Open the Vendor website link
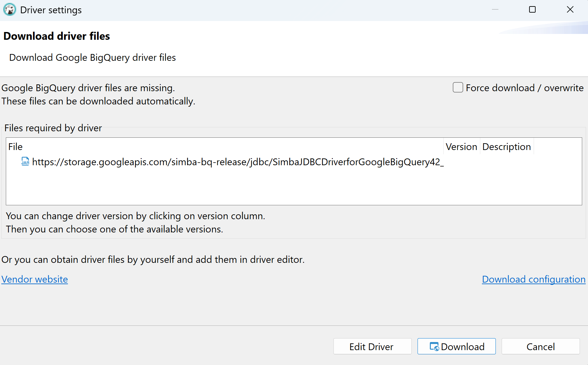 click(35, 279)
